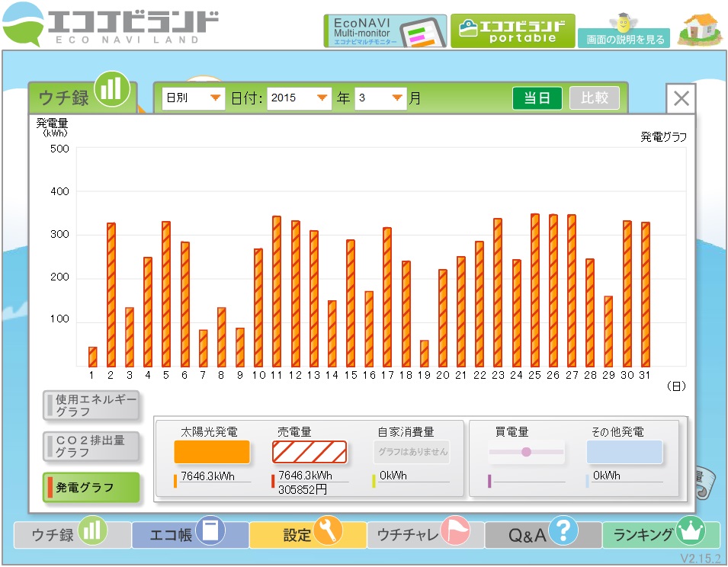This screenshot has width=728, height=567.
Task: Click the 0kWh value under 自家消費量
Action: (393, 476)
